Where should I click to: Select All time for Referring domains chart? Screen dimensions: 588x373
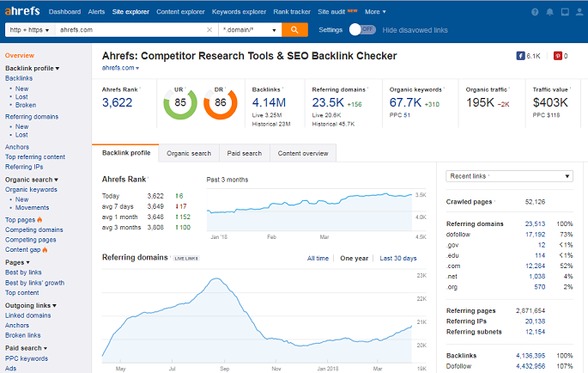tap(318, 258)
